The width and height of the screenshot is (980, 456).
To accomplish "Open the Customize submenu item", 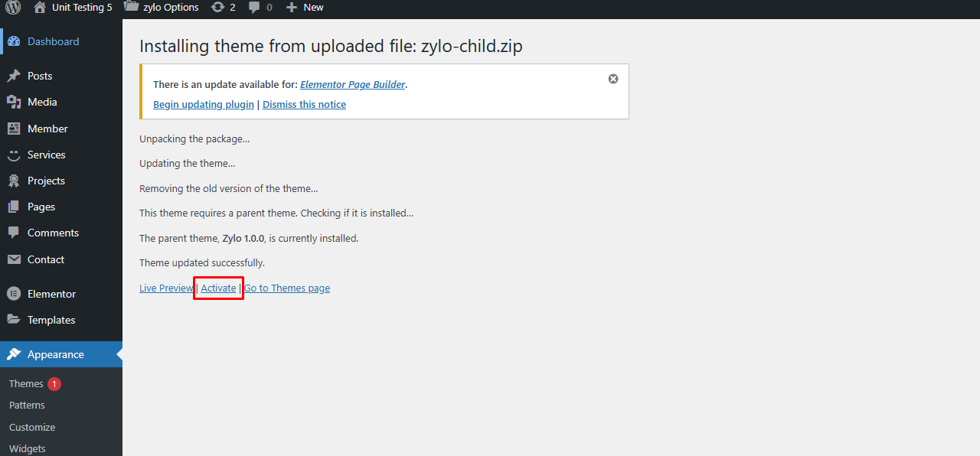I will tap(32, 427).
